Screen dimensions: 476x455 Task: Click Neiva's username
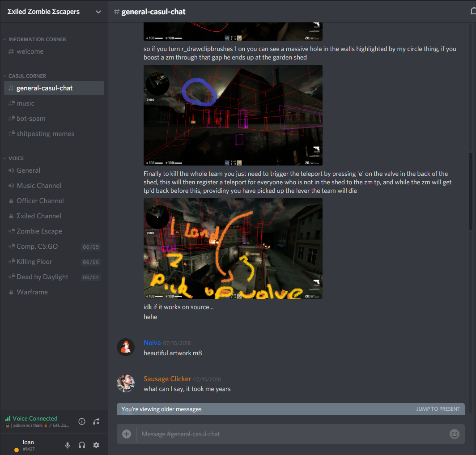click(x=152, y=343)
